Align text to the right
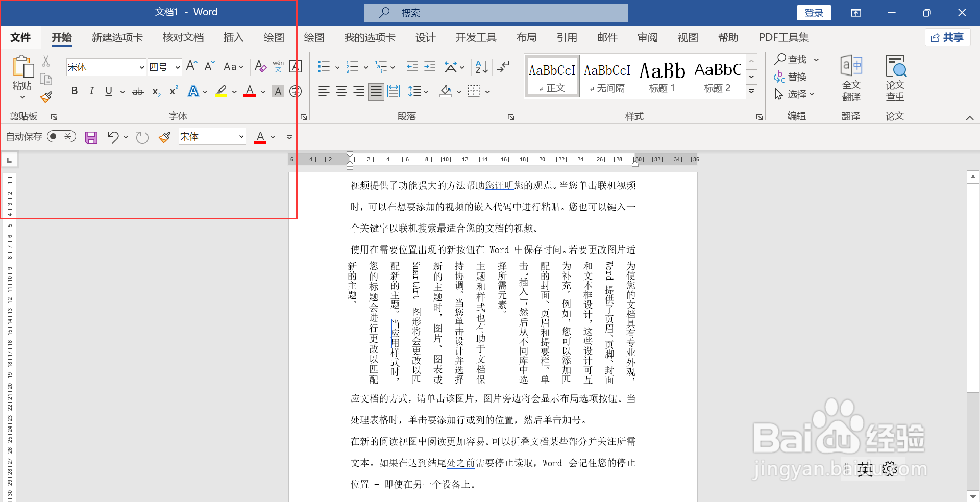This screenshot has height=502, width=980. click(x=359, y=91)
